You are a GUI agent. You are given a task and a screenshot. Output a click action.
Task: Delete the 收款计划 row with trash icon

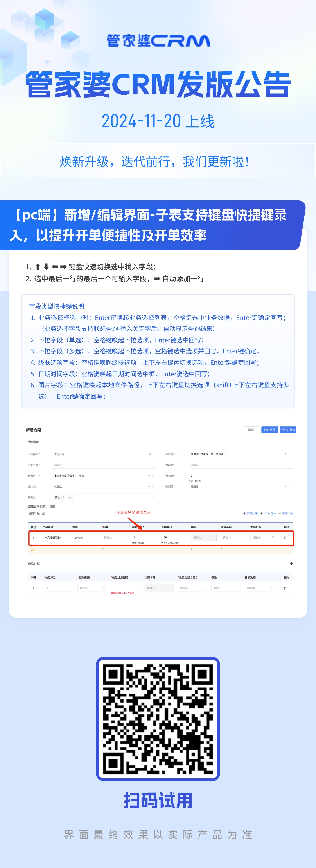click(285, 588)
